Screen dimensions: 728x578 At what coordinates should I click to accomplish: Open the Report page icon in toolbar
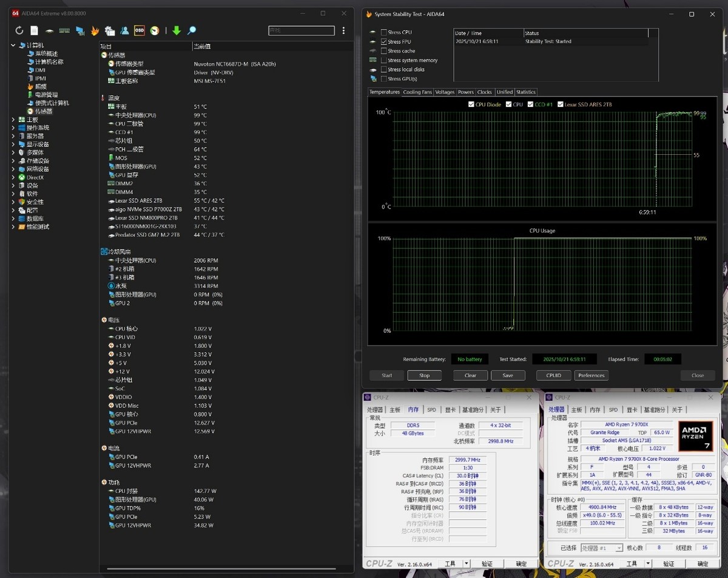point(34,30)
